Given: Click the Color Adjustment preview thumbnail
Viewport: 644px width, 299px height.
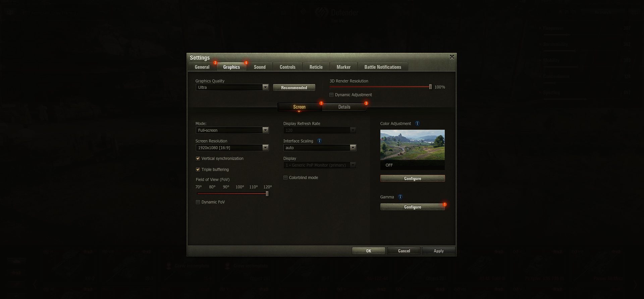Looking at the screenshot, I should (412, 145).
